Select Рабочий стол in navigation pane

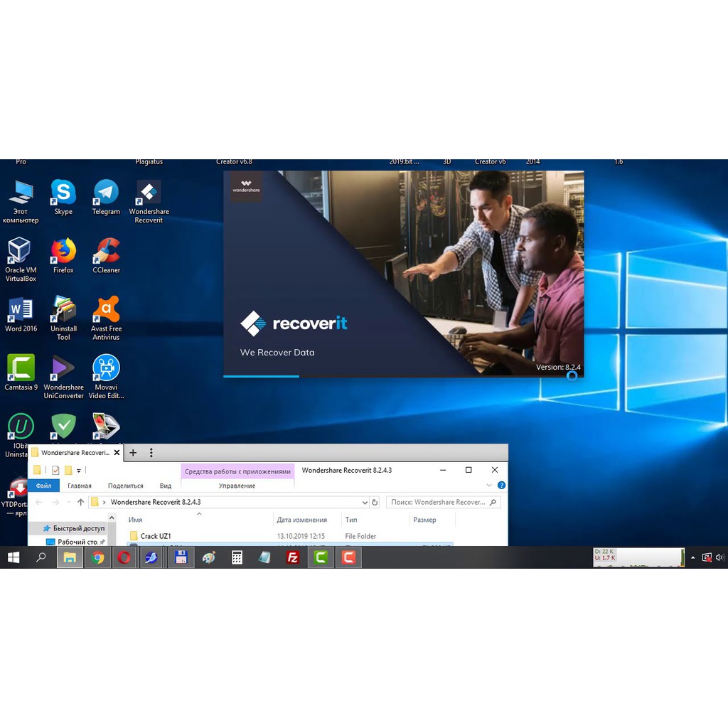(x=75, y=541)
